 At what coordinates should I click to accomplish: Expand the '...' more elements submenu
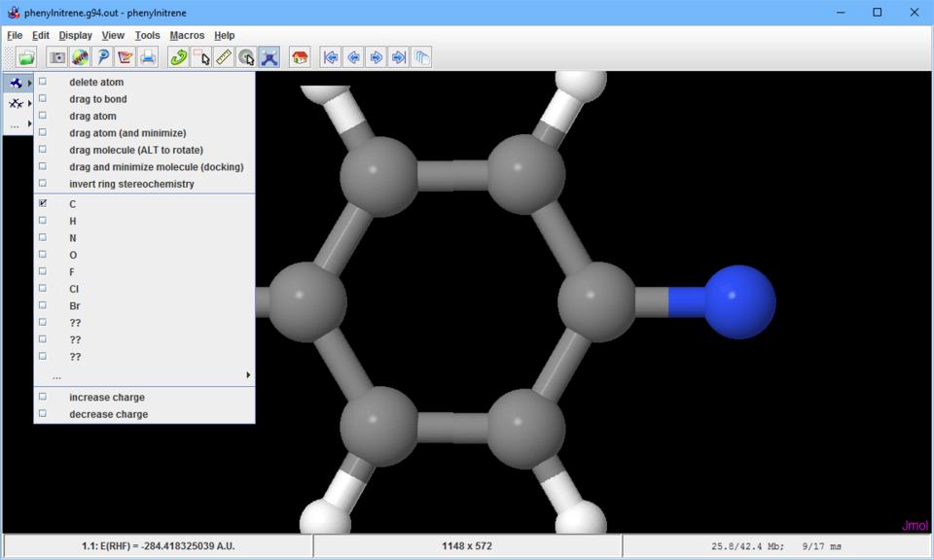tap(146, 375)
